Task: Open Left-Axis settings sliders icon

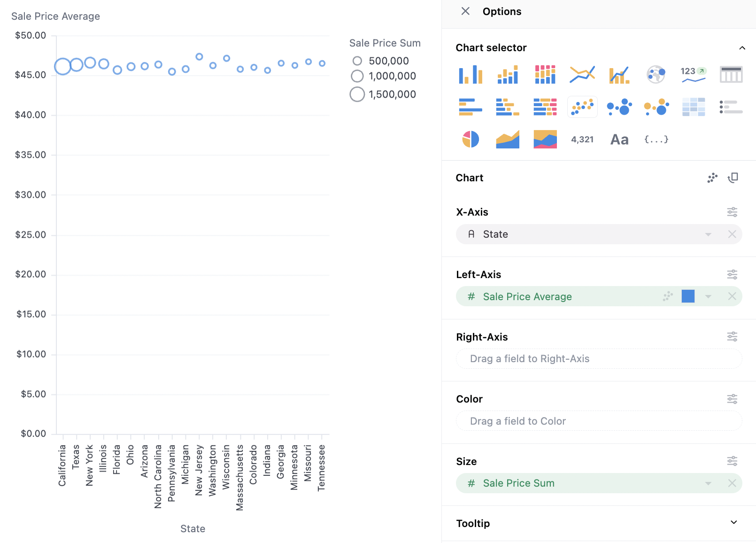Action: (732, 275)
